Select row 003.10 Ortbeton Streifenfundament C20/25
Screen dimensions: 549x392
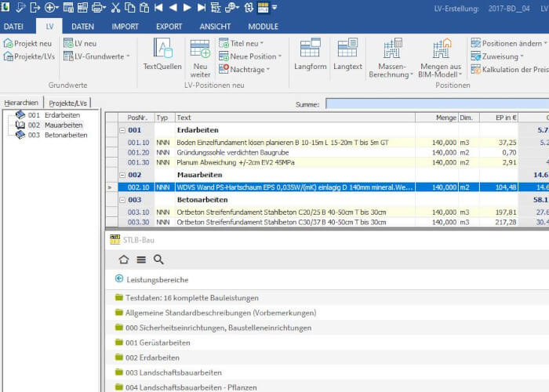click(327, 212)
